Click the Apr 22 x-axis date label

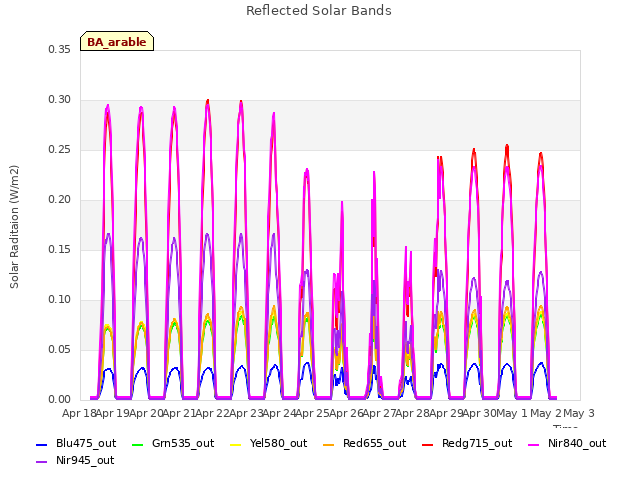tap(213, 414)
